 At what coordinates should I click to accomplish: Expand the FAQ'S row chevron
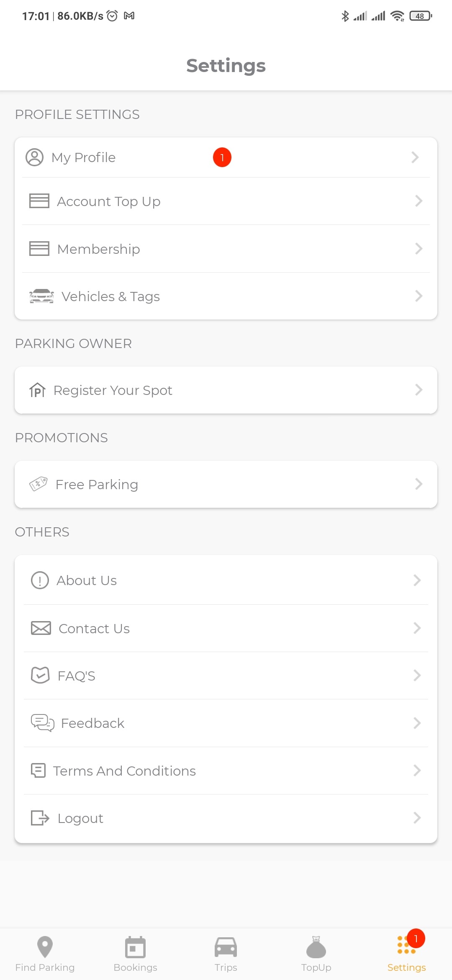pos(417,676)
